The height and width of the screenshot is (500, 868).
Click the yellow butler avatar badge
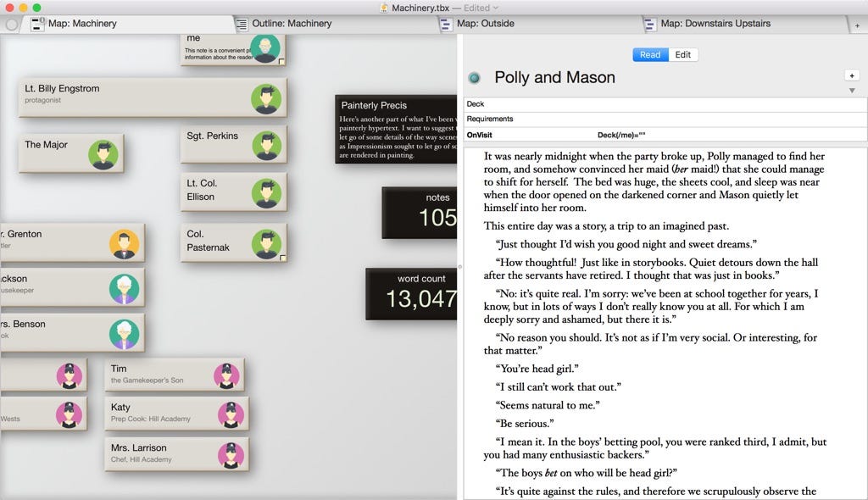(x=124, y=244)
